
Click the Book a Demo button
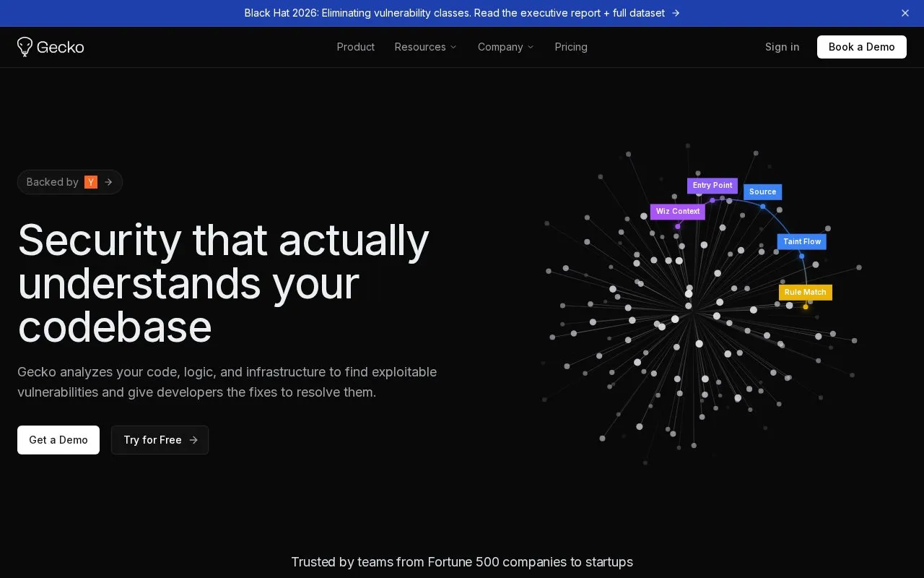coord(862,47)
